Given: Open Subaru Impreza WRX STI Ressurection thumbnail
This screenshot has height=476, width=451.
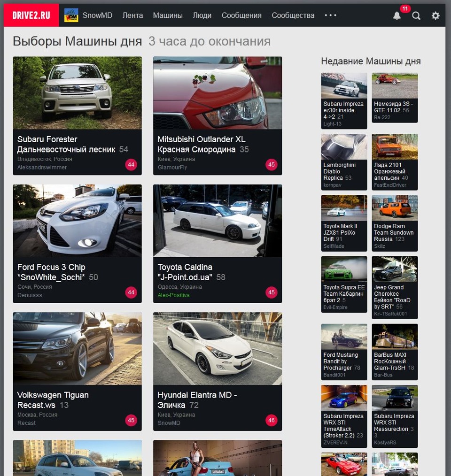Looking at the screenshot, I should (395, 398).
